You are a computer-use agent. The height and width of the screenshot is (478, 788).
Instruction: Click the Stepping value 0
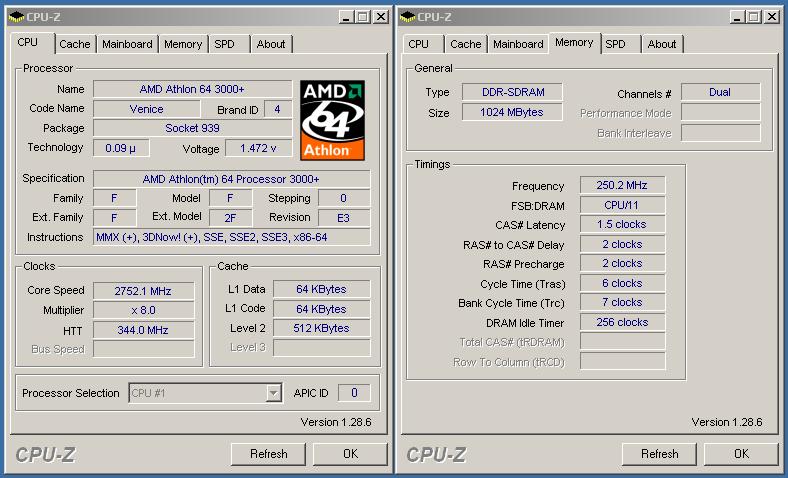[x=344, y=198]
